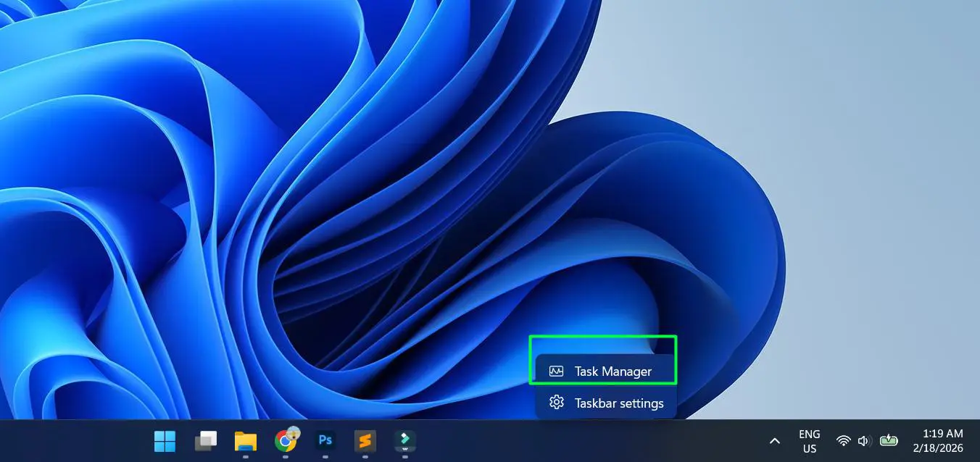Open the language list via ENG US
This screenshot has height=462, width=980.
810,441
